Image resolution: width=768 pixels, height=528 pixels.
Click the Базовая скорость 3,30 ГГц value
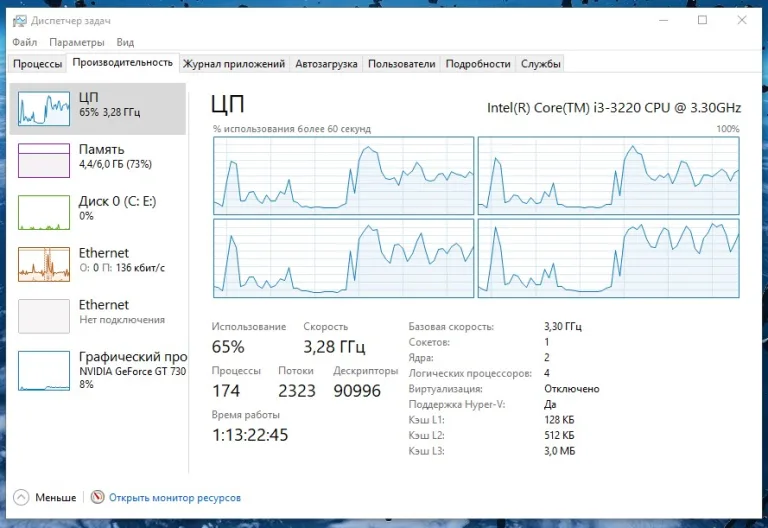[x=563, y=326]
